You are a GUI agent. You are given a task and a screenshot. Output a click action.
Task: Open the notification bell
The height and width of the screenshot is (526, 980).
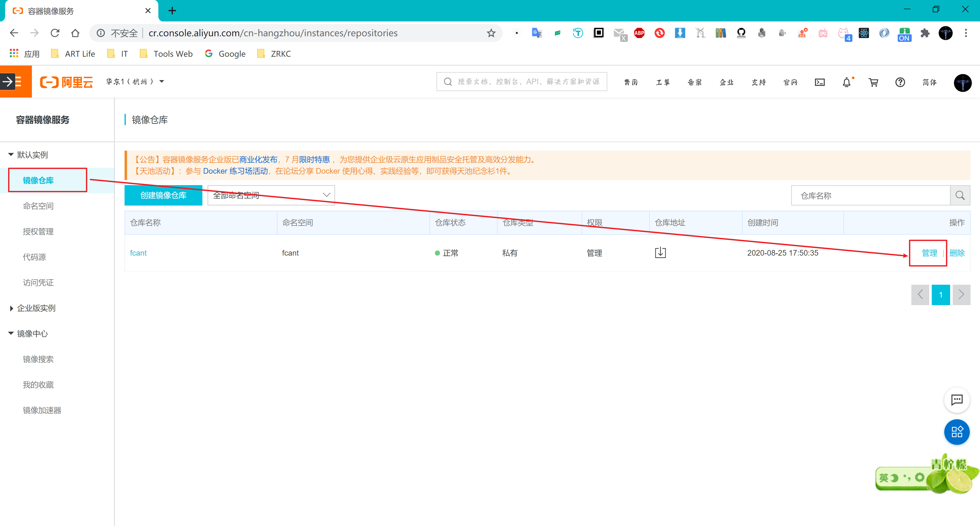[x=847, y=82]
